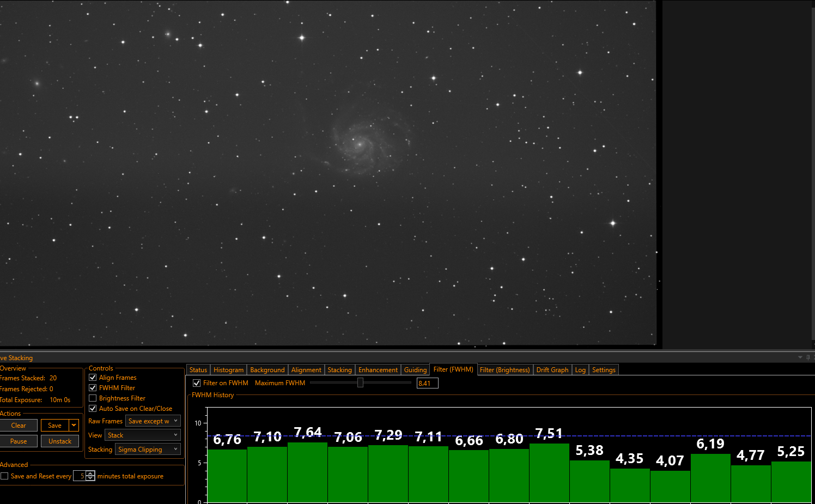815x504 pixels.
Task: Click the Unstack button
Action: click(60, 441)
